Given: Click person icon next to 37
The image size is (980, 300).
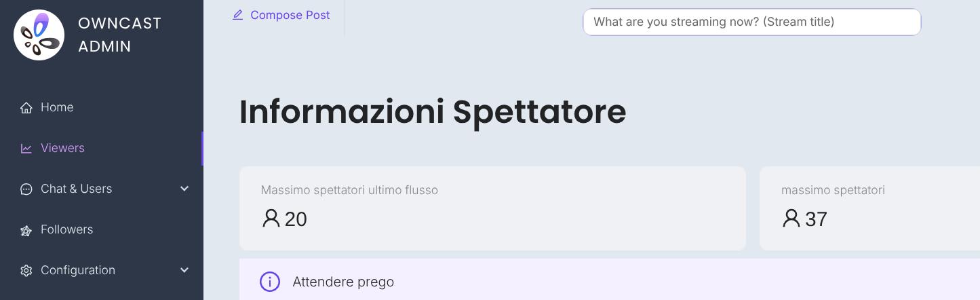Looking at the screenshot, I should (791, 219).
